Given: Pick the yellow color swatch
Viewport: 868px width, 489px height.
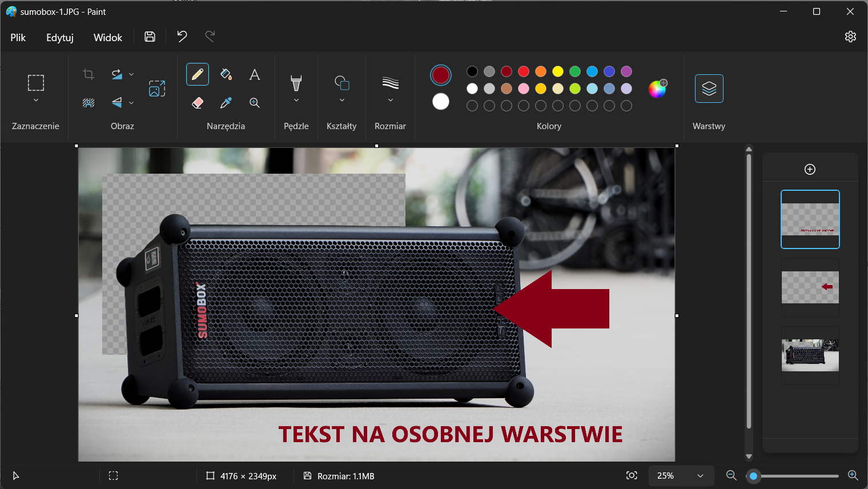Looking at the screenshot, I should point(558,71).
